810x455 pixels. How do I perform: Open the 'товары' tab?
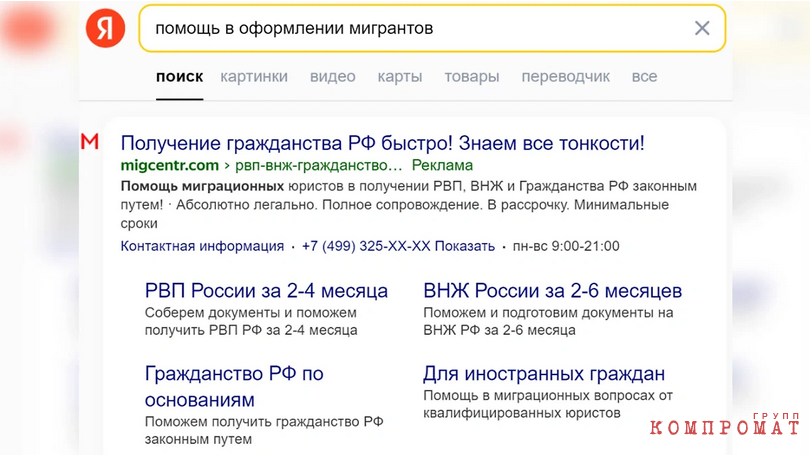click(472, 77)
